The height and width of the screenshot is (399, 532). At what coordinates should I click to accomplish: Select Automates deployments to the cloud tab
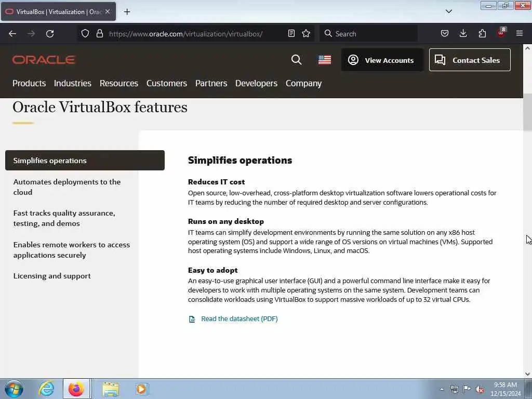click(x=67, y=187)
